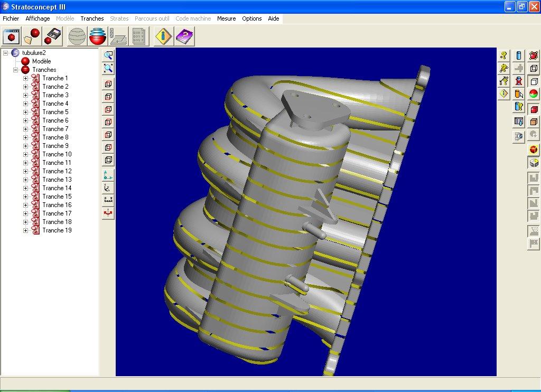Select Tranche 8 label in tree
Viewport: 541px width, 392px height.
(x=55, y=137)
